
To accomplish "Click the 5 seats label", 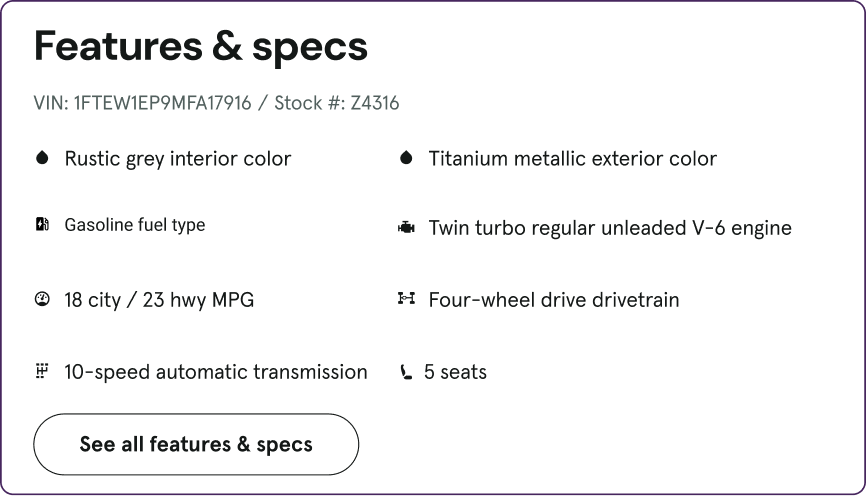I will pos(456,372).
